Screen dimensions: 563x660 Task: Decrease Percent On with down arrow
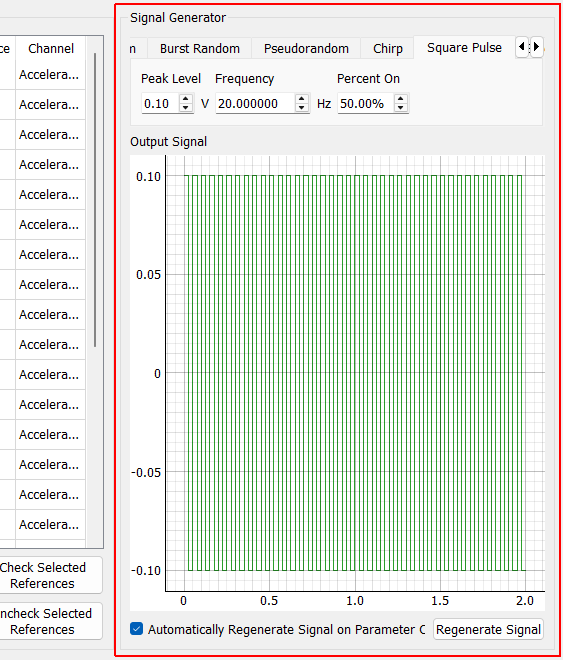(x=401, y=108)
